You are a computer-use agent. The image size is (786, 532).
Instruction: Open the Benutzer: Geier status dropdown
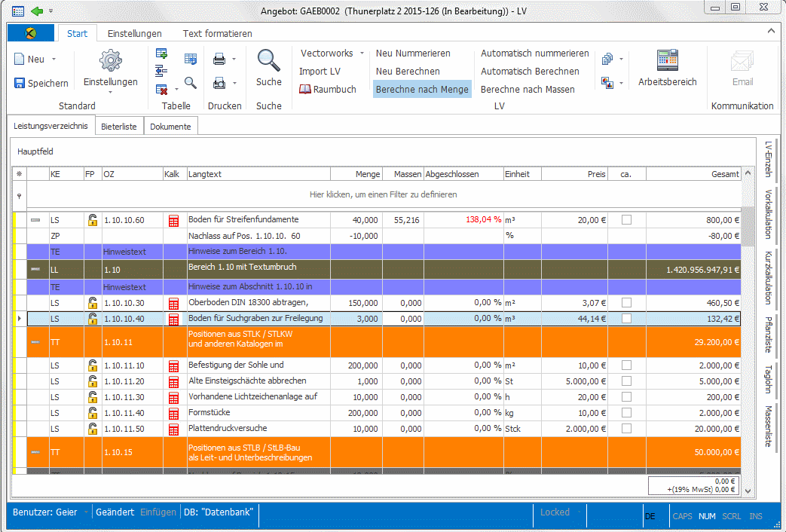(50, 512)
